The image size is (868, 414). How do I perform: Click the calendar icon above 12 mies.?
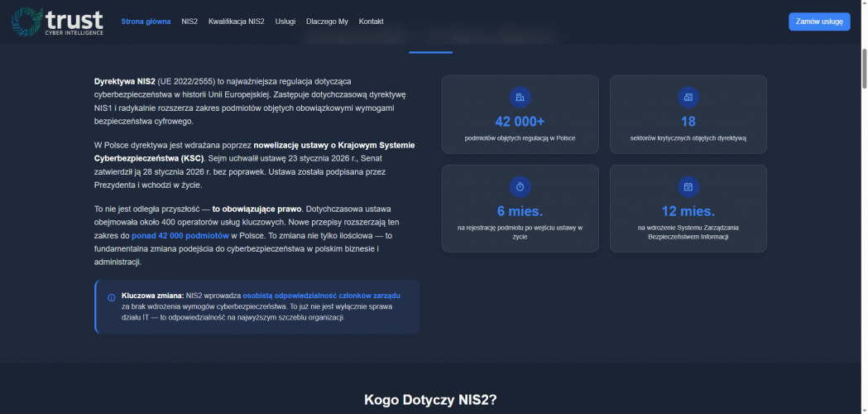(688, 187)
